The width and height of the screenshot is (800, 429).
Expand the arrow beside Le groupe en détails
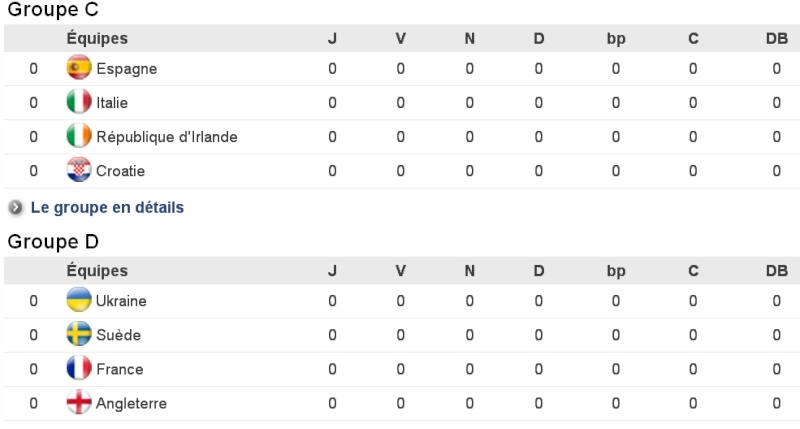[16, 208]
